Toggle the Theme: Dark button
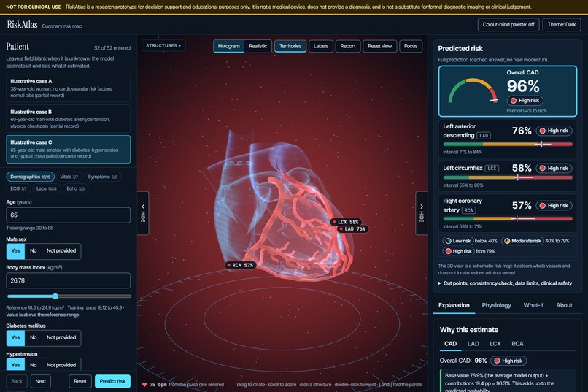The height and width of the screenshot is (392, 588). (562, 25)
